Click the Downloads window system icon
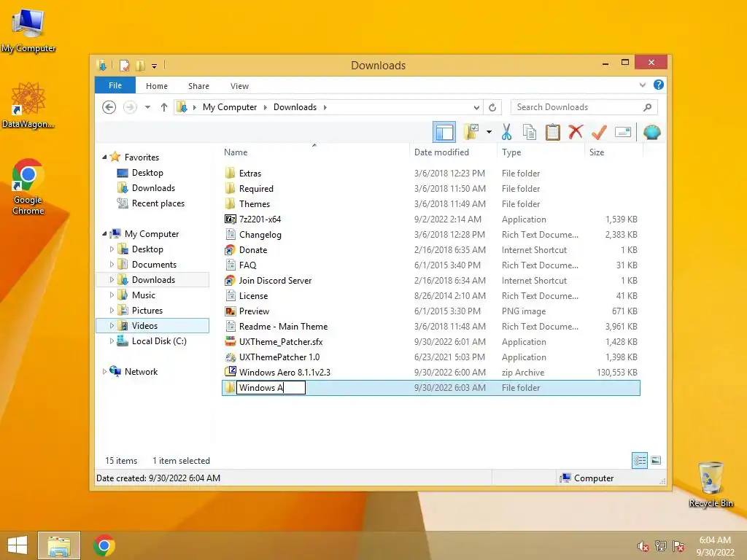Viewport: 747px width, 560px height. [x=101, y=65]
